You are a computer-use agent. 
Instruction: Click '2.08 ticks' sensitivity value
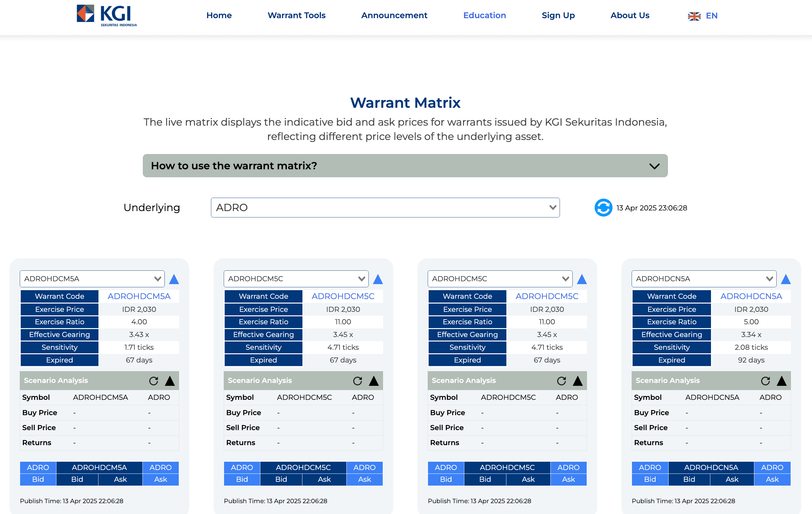click(x=751, y=347)
